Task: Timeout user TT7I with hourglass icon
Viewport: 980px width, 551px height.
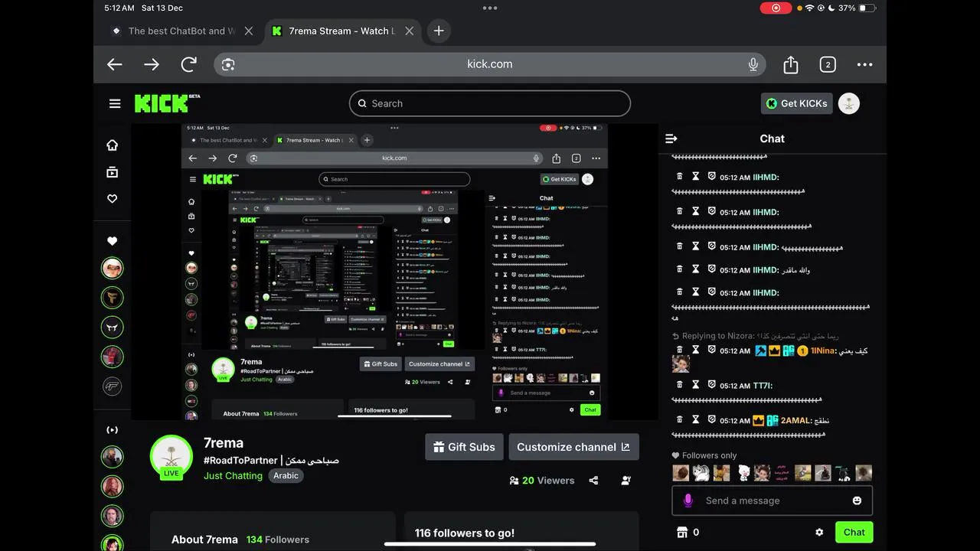Action: [x=695, y=384]
